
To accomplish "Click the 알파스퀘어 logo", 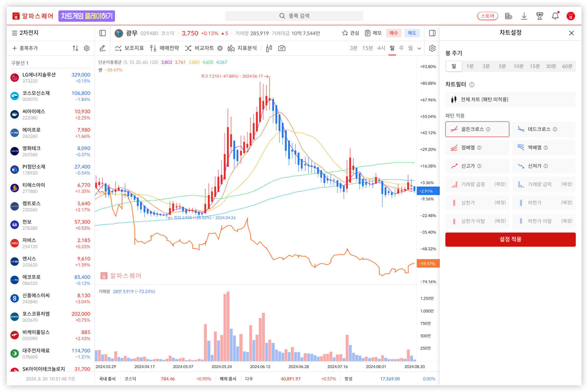I will [33, 16].
